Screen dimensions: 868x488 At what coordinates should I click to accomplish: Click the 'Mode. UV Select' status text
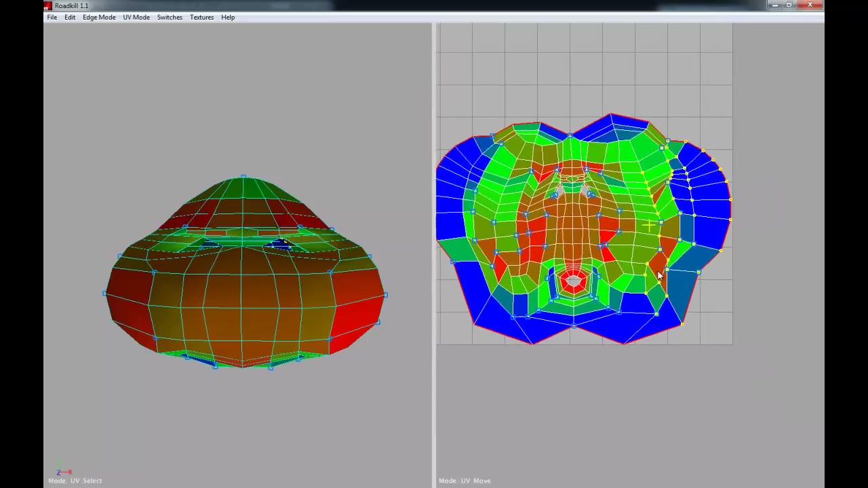[75, 481]
